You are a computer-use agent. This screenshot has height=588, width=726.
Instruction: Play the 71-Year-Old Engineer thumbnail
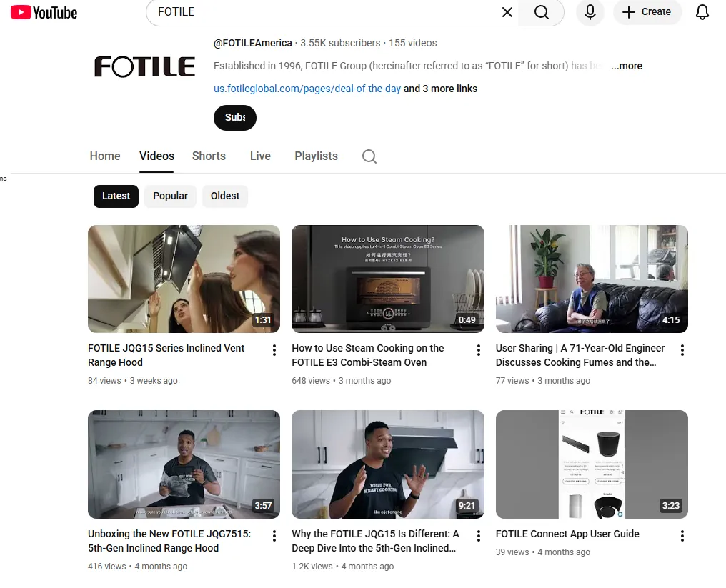click(x=592, y=279)
